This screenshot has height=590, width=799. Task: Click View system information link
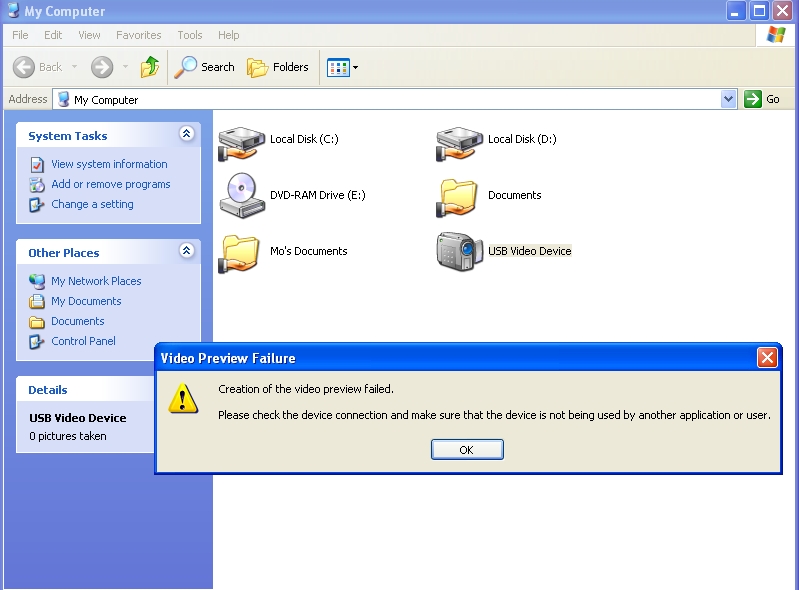tap(109, 164)
